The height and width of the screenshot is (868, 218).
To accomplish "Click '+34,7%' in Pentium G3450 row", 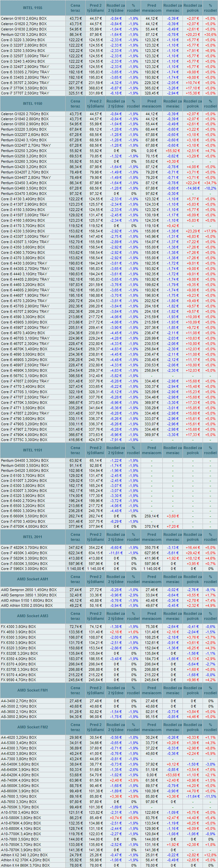I will (x=210, y=183).
